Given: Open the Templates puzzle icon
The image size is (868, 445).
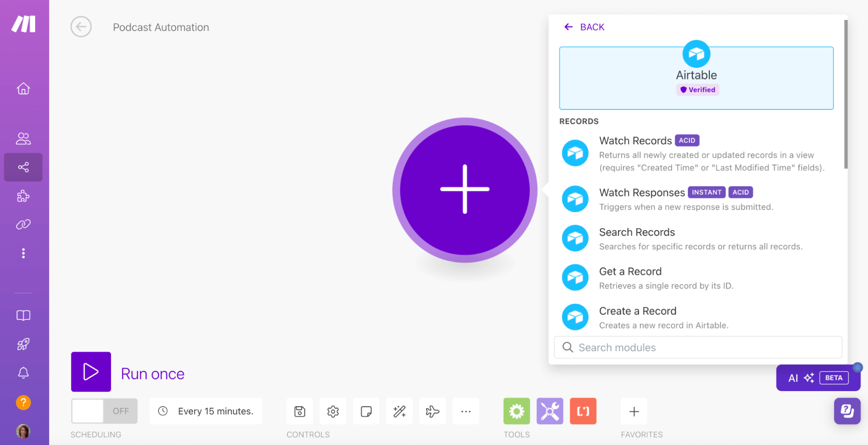Looking at the screenshot, I should click(23, 196).
